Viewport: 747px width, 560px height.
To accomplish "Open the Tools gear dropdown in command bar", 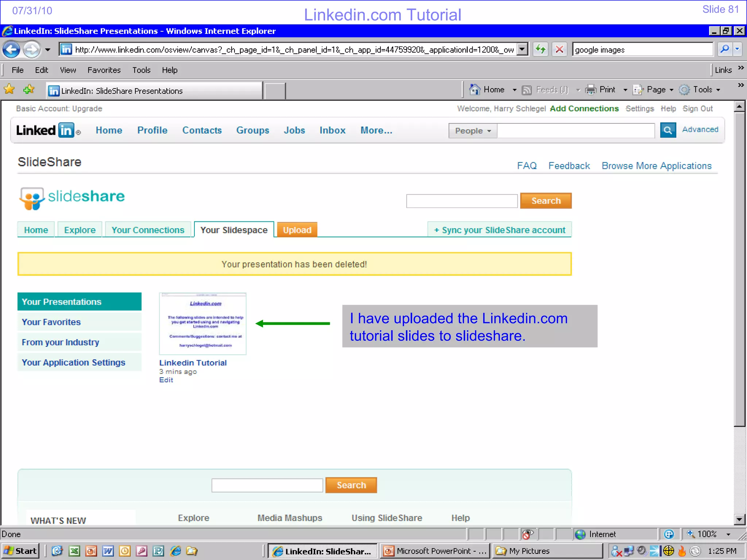I will click(x=700, y=90).
